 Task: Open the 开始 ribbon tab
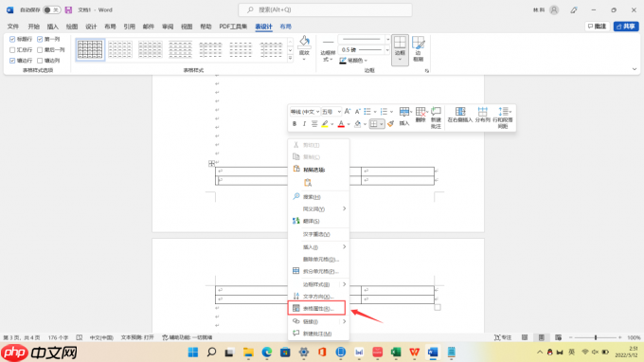(x=34, y=27)
